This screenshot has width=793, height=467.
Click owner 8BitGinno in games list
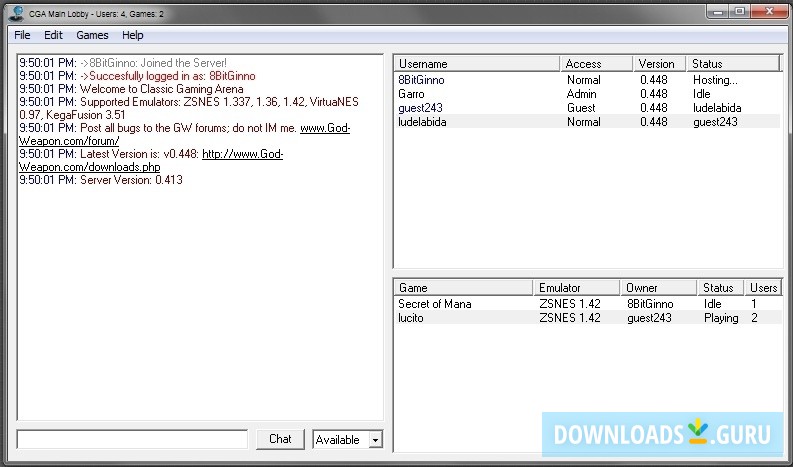(x=650, y=304)
